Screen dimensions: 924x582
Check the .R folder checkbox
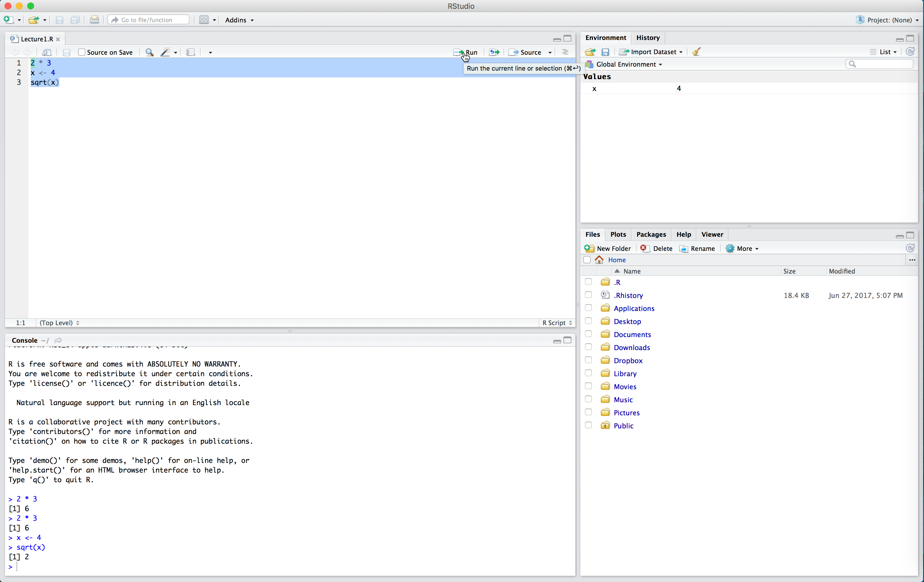(x=588, y=282)
